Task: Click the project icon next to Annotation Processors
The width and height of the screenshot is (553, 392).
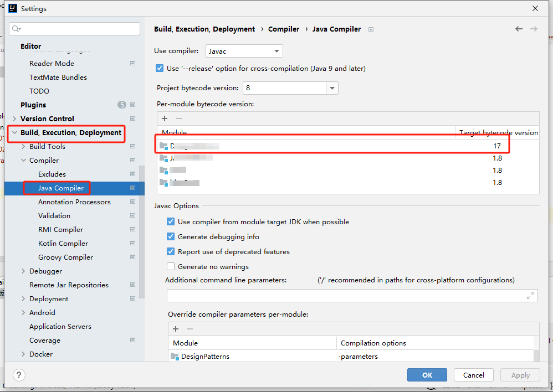Action: [132, 202]
